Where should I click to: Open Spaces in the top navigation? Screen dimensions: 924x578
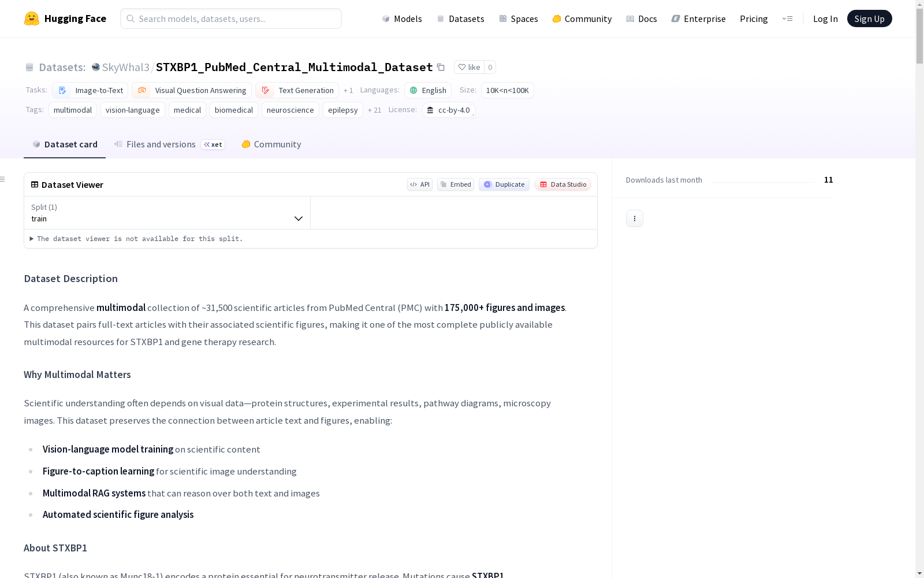(519, 18)
